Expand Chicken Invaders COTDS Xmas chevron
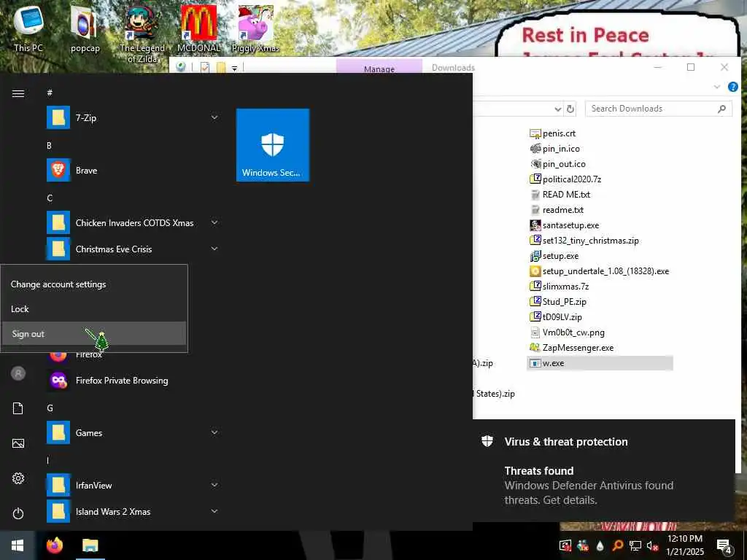Screen dimensions: 747x560 214,222
